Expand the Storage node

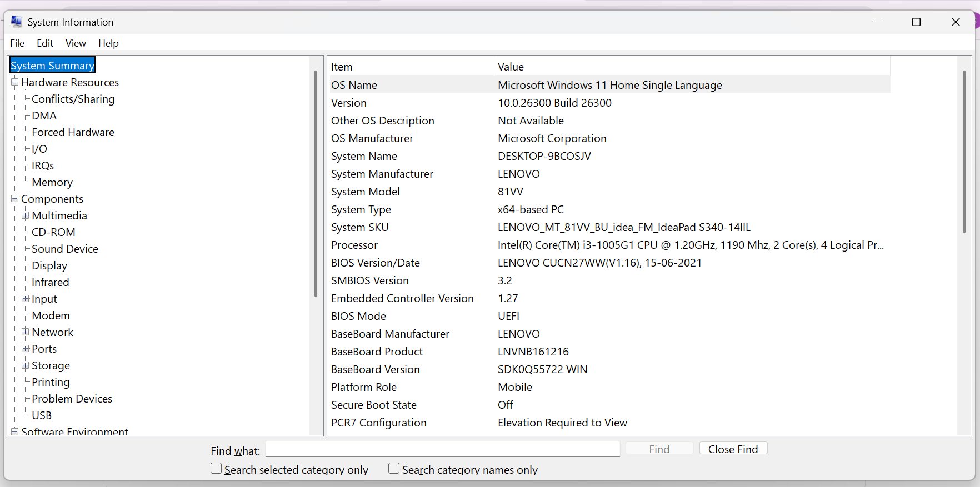point(26,365)
